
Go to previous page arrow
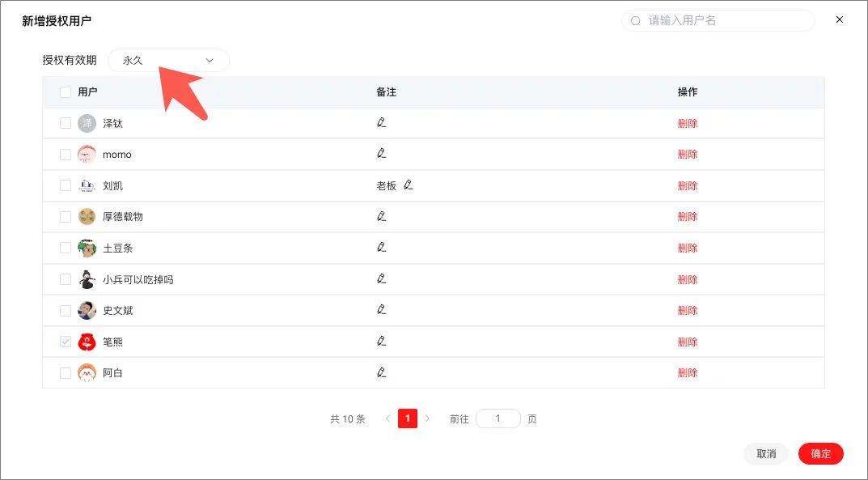[388, 418]
